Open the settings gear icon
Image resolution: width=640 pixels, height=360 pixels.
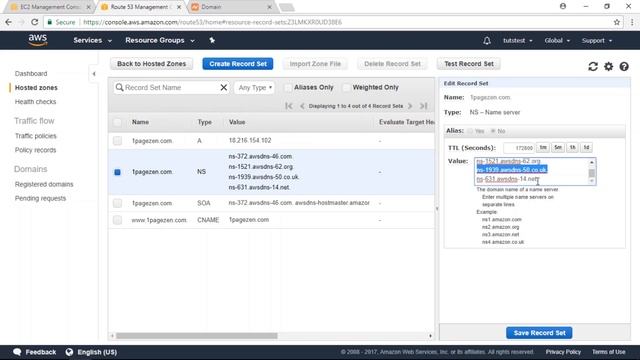[609, 67]
